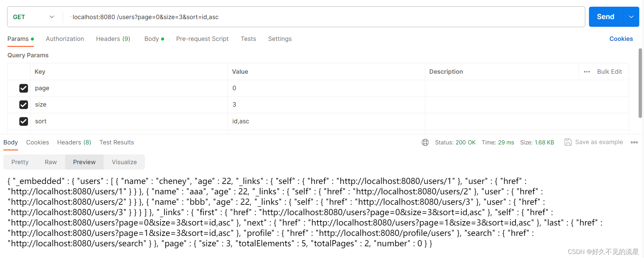
Task: Click Save as example
Action: coord(599,142)
